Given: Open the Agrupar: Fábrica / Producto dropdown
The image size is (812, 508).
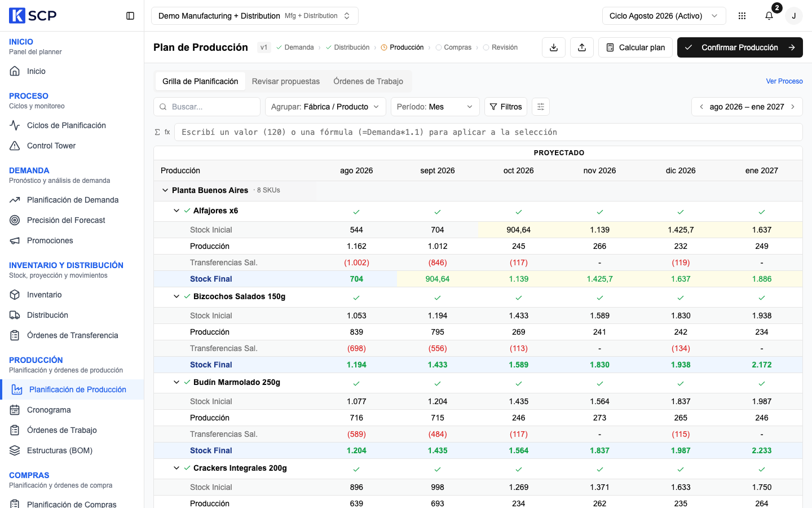Looking at the screenshot, I should point(325,107).
